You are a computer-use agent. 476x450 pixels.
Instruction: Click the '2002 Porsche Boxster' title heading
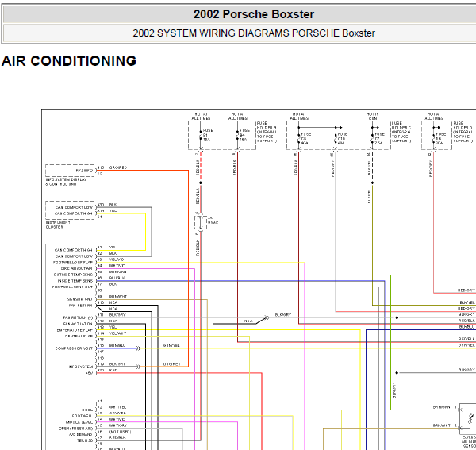tap(254, 14)
